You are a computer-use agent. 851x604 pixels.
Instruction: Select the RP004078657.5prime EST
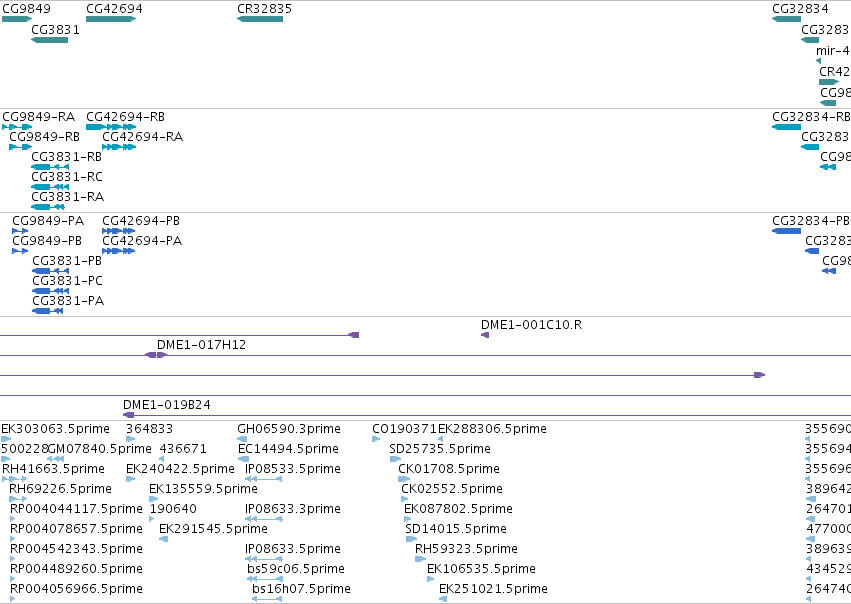coord(12,540)
